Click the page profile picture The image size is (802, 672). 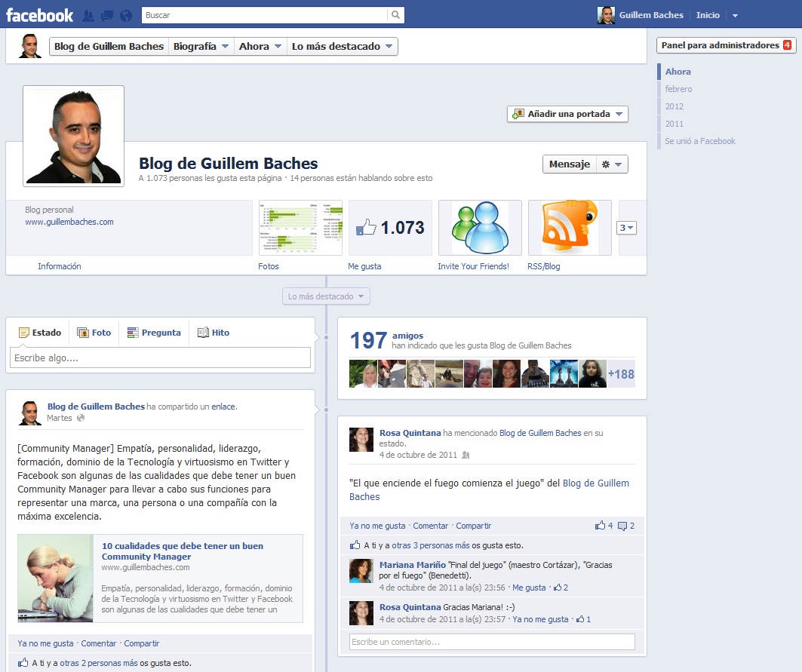coord(74,136)
